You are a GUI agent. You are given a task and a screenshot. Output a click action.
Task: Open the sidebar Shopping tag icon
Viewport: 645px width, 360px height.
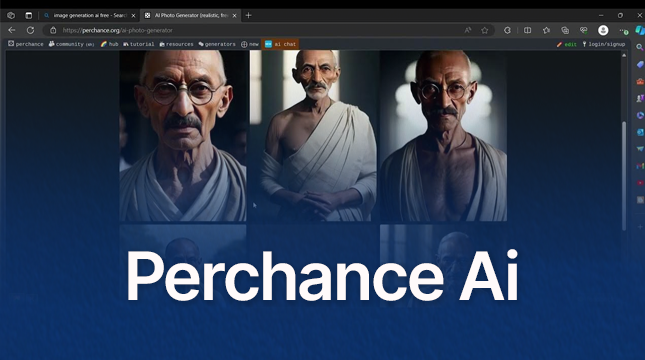click(640, 65)
